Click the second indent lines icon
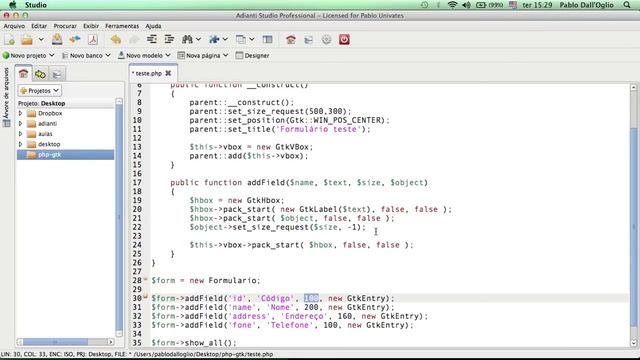This screenshot has width=640, height=360. [169, 40]
